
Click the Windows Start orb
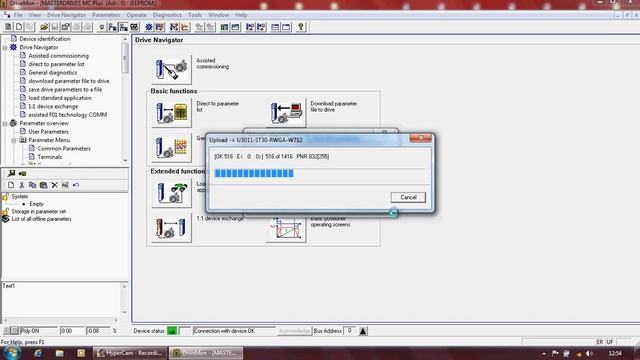11,353
